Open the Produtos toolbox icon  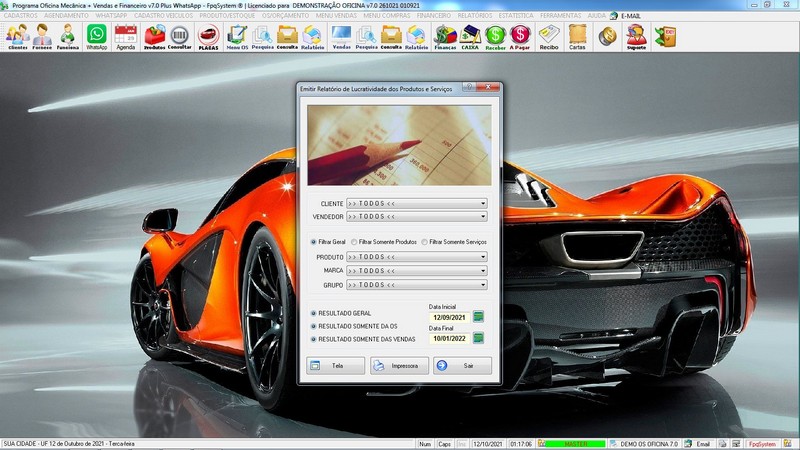(x=154, y=37)
